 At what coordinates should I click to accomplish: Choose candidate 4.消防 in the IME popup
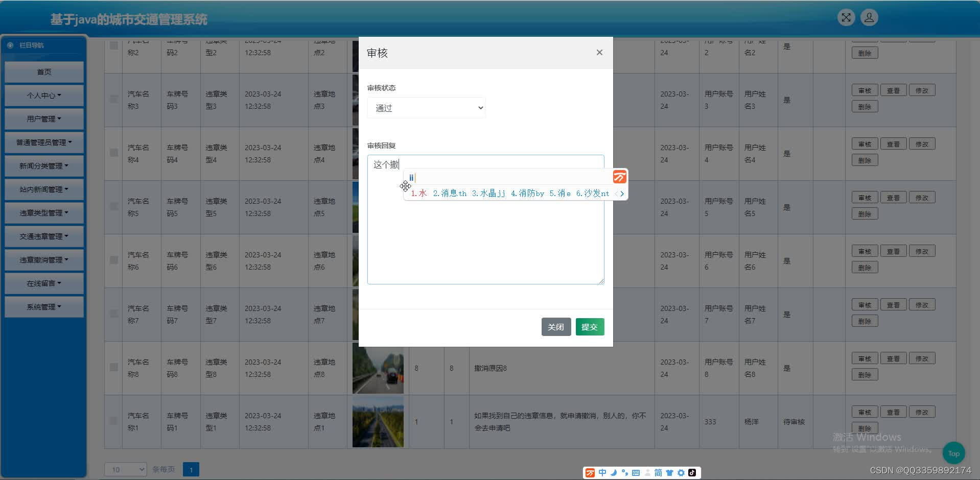click(x=527, y=194)
